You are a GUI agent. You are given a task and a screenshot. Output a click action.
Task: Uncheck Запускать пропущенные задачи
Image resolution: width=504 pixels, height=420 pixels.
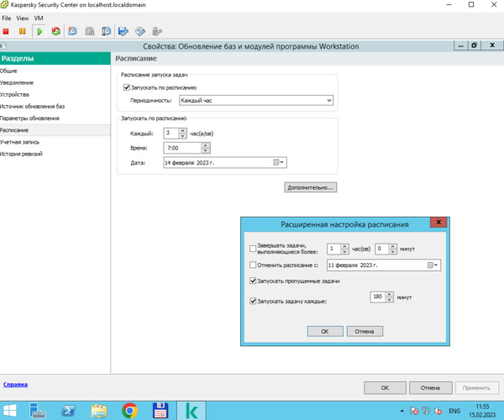tap(253, 281)
